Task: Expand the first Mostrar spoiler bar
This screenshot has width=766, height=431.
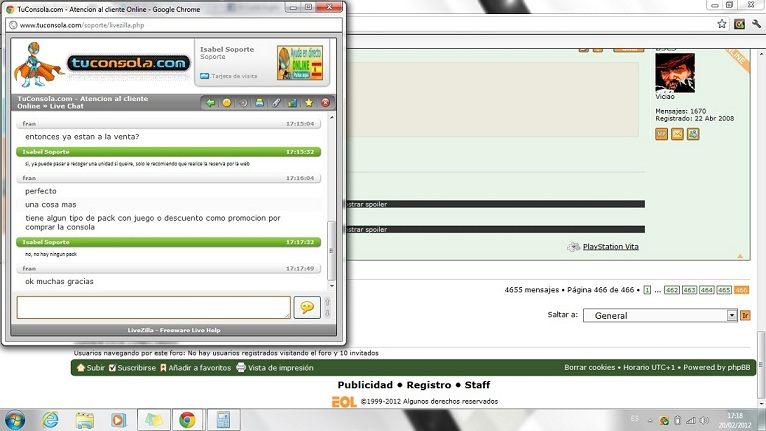Action: pyautogui.click(x=495, y=204)
